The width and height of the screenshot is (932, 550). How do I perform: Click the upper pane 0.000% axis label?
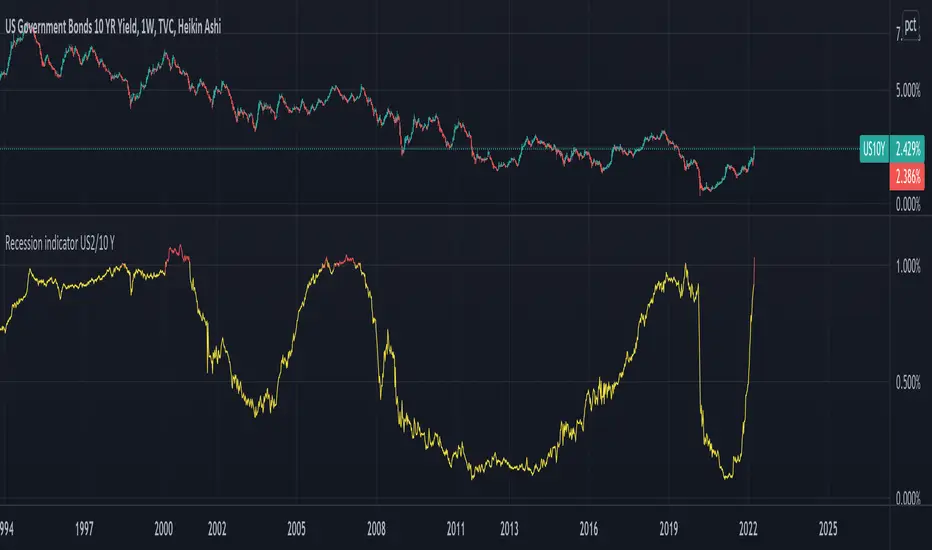pos(908,205)
